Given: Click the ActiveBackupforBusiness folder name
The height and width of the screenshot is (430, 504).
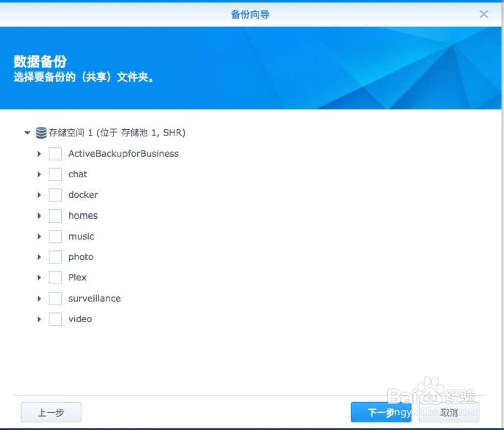Looking at the screenshot, I should coord(123,154).
